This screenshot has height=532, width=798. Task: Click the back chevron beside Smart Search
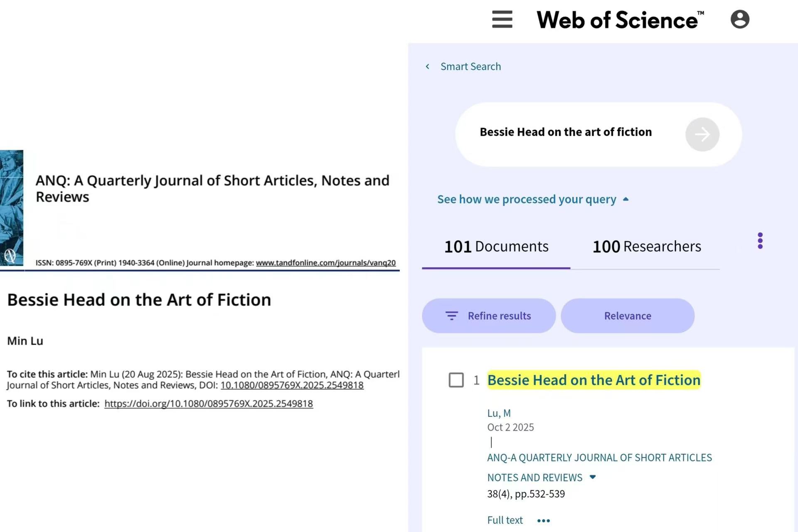point(427,66)
